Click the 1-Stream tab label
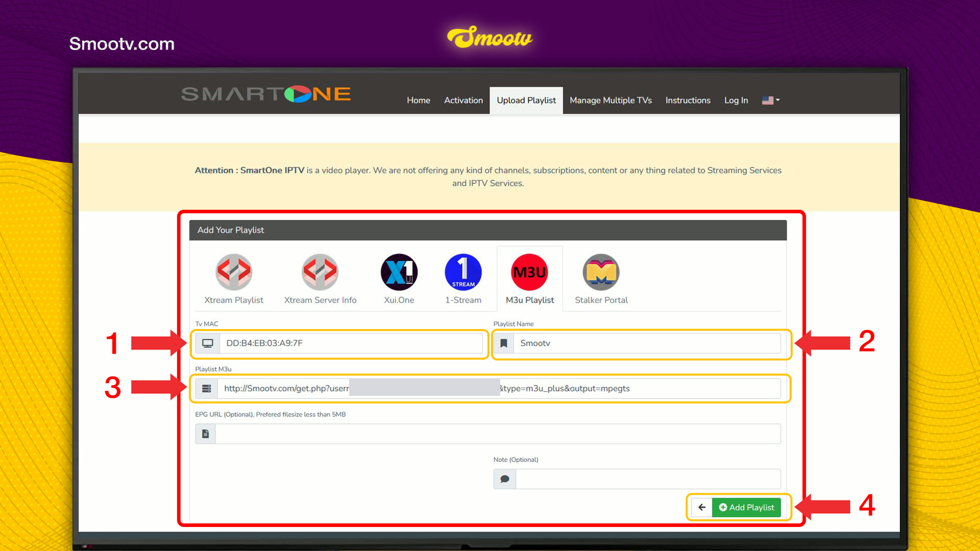This screenshot has height=551, width=980. pyautogui.click(x=463, y=300)
